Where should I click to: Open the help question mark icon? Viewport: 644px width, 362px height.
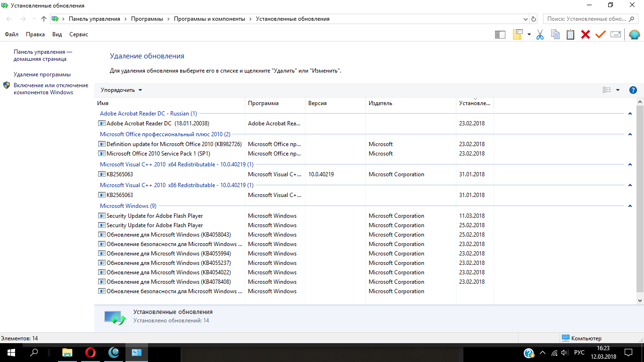[633, 90]
